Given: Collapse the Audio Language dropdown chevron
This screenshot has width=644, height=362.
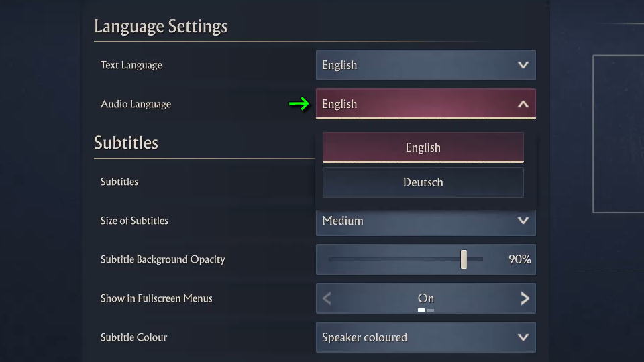Looking at the screenshot, I should coord(523,104).
